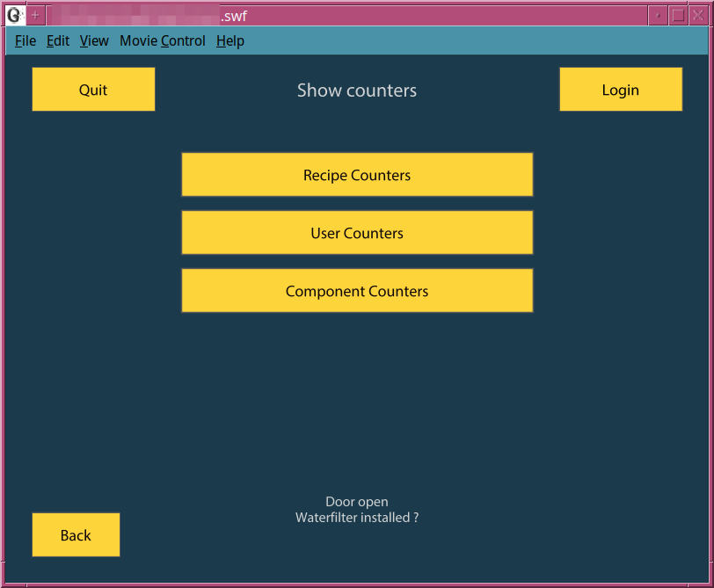Show Component Counters
Image resolution: width=714 pixels, height=588 pixels.
(x=357, y=291)
